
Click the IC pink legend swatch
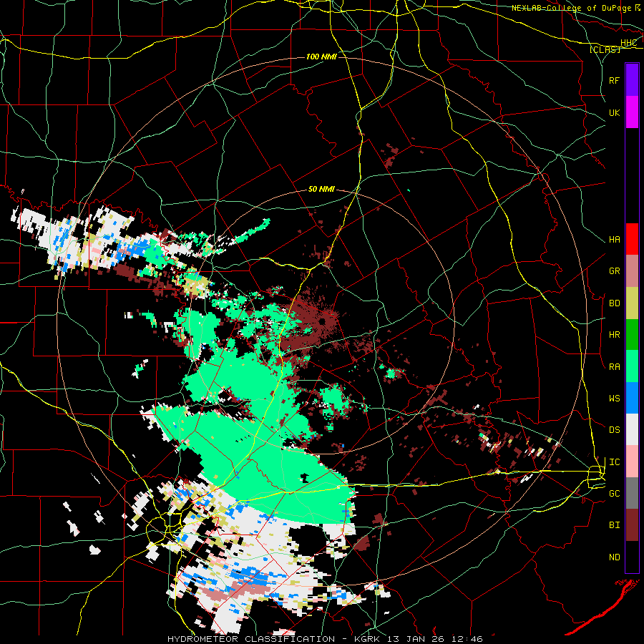(x=632, y=462)
